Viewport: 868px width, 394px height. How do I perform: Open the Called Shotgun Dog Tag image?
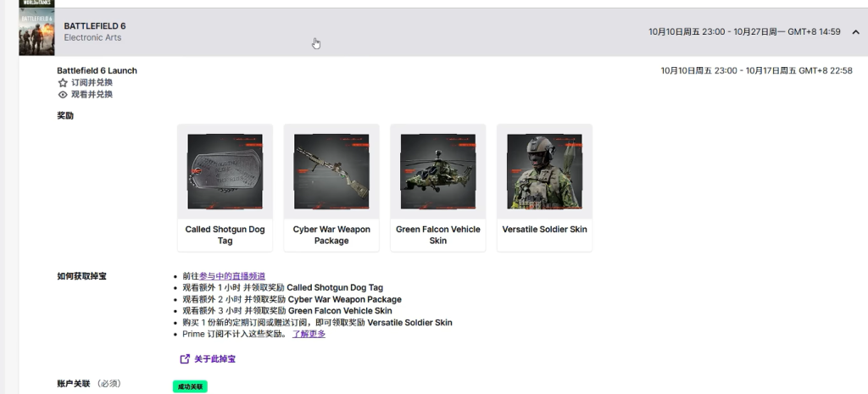[x=225, y=171]
